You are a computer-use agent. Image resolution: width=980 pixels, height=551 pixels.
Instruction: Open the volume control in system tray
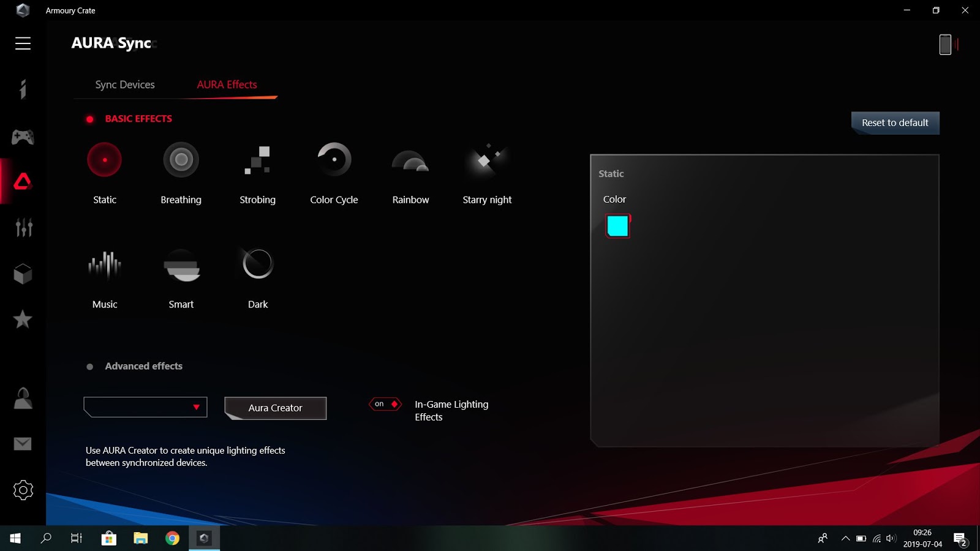(x=891, y=539)
